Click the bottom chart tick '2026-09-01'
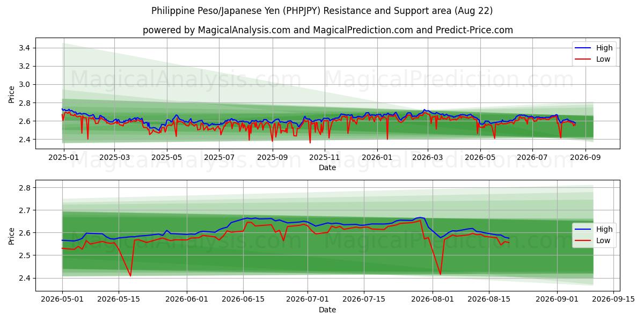The width and height of the screenshot is (644, 322). pos(557,299)
